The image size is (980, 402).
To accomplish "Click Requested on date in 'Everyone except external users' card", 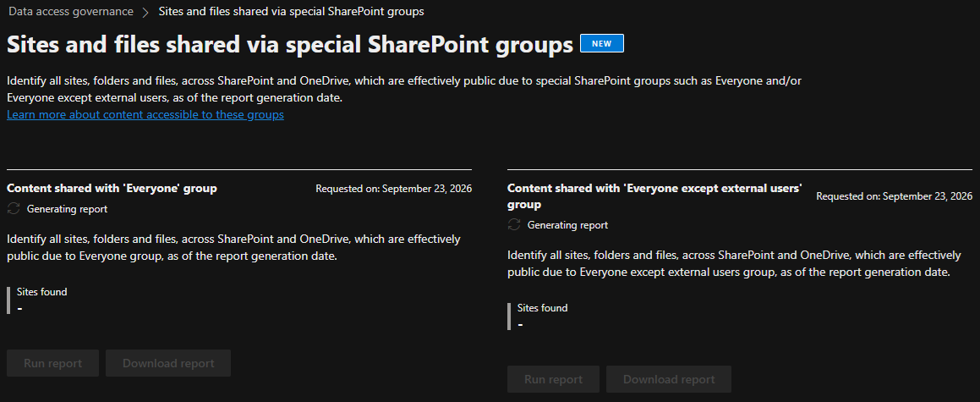I will [x=895, y=196].
